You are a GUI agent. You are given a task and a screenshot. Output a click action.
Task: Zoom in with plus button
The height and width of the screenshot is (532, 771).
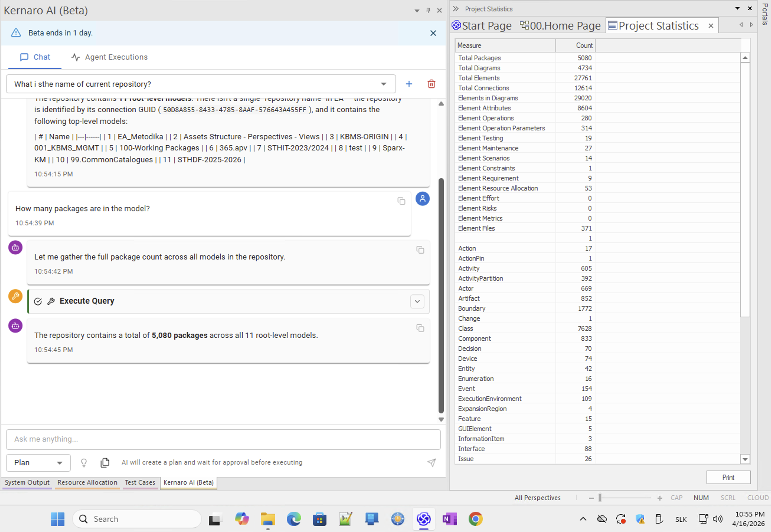[x=659, y=498]
